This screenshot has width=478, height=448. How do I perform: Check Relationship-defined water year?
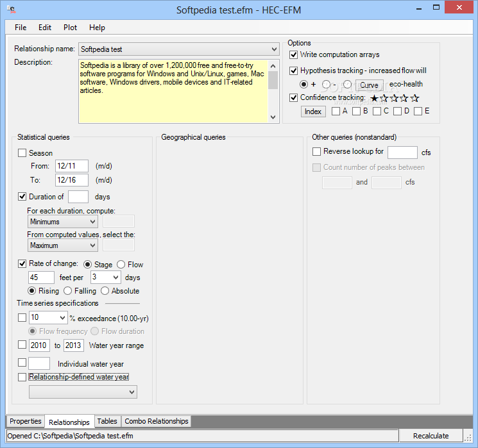[22, 377]
